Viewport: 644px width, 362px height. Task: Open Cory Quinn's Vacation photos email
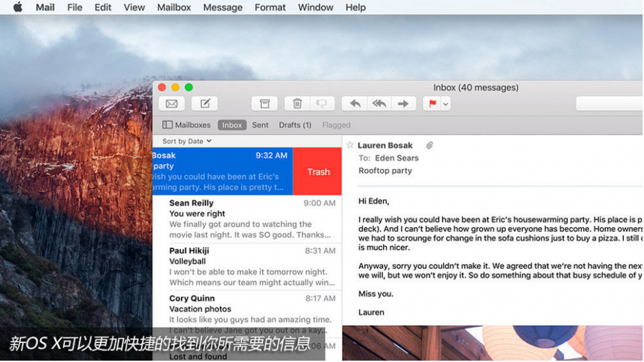click(247, 314)
